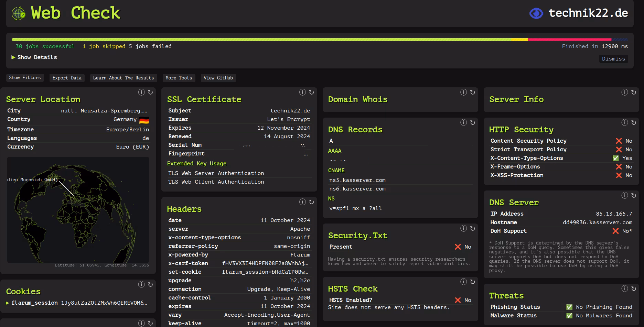The height and width of the screenshot is (327, 644).
Task: Refresh the Domain Whois card
Action: point(472,92)
